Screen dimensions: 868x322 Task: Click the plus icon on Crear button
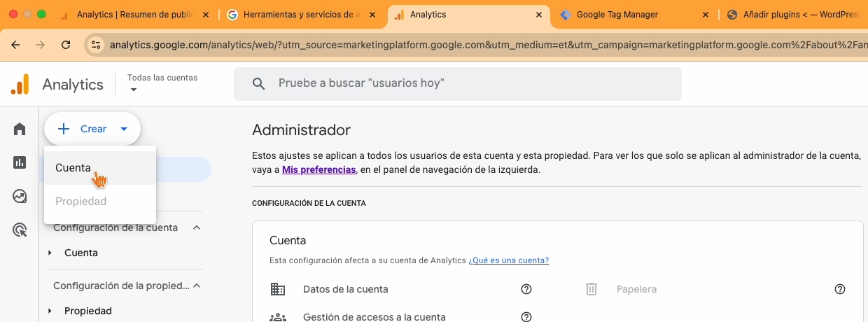coord(64,129)
